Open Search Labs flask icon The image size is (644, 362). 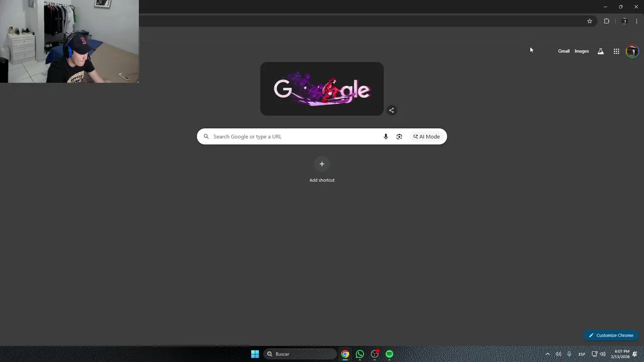(x=600, y=51)
